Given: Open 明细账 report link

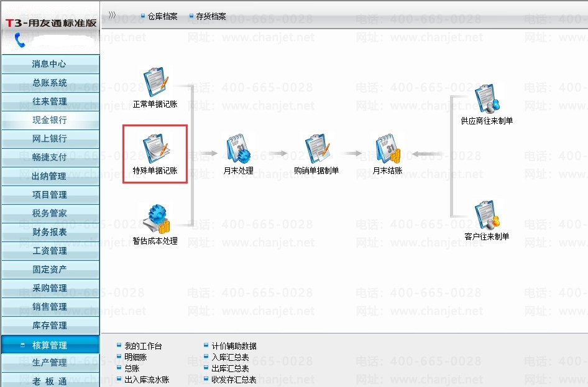Looking at the screenshot, I should pos(136,357).
